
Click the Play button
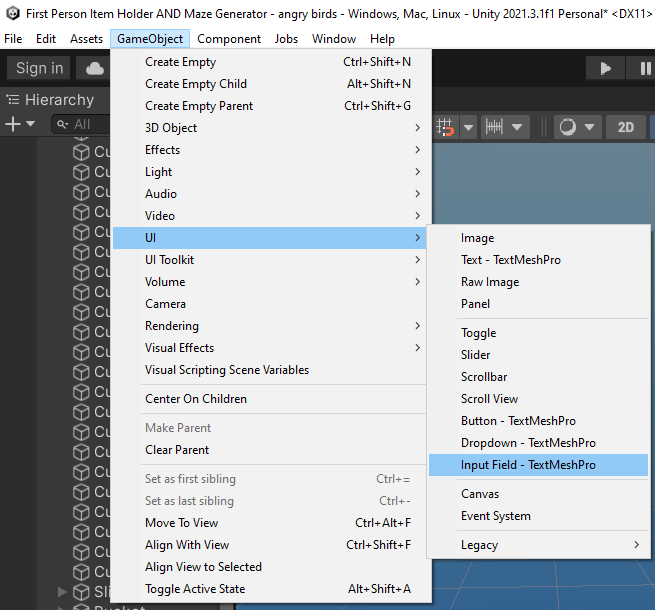[x=605, y=68]
